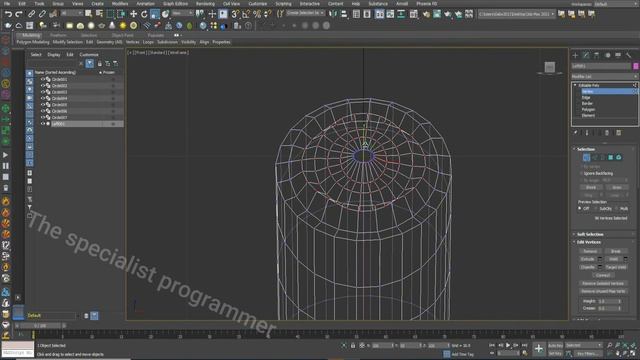Click the Target Weld button
Image resolution: width=640 pixels, height=360 pixels.
(616, 267)
